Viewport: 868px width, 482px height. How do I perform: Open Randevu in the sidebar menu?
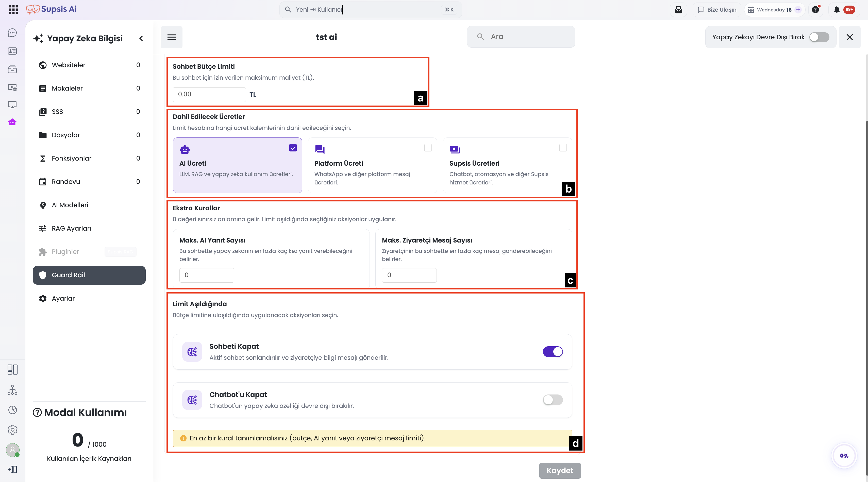89,182
